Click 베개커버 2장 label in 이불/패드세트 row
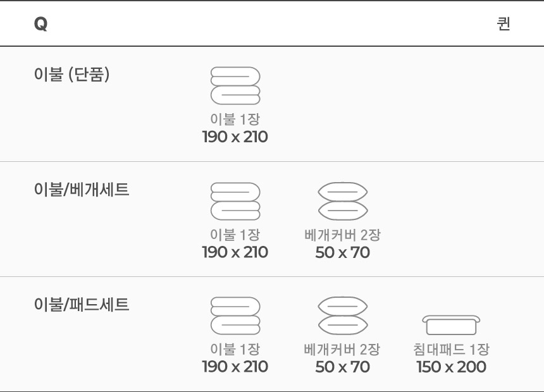Image resolution: width=544 pixels, height=392 pixels. (x=342, y=350)
